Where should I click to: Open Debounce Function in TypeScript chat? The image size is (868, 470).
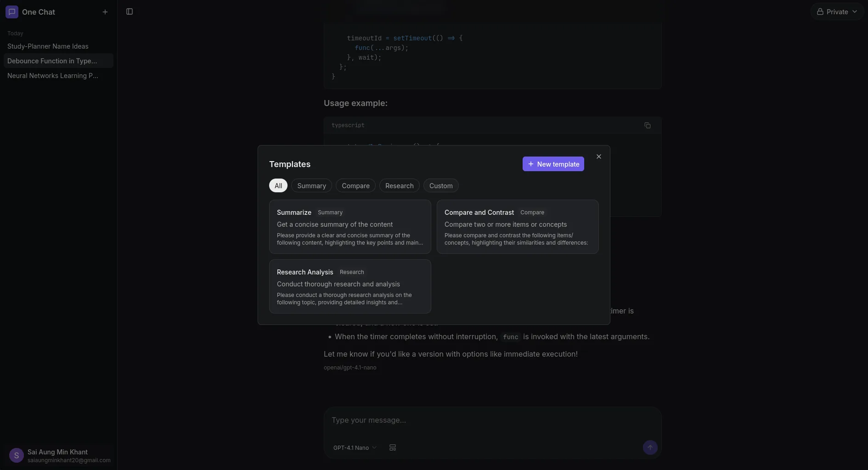tap(58, 61)
